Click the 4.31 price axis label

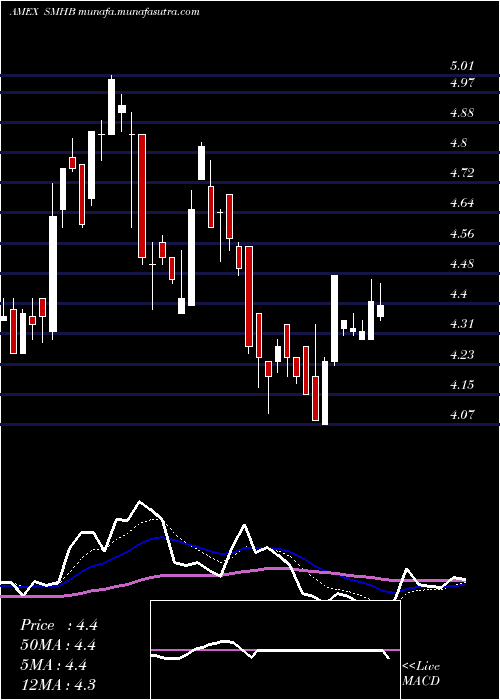pos(462,324)
